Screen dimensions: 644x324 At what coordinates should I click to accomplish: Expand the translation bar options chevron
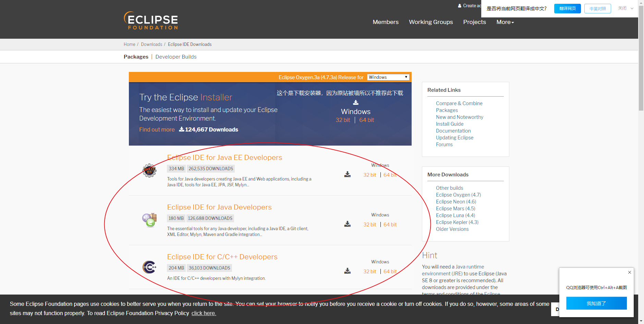tap(632, 9)
